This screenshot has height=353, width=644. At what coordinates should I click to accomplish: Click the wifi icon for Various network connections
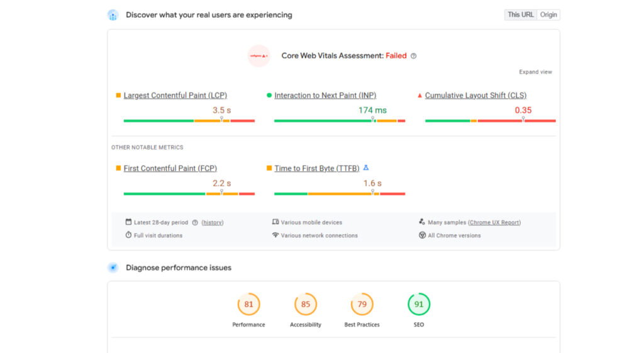(x=275, y=235)
